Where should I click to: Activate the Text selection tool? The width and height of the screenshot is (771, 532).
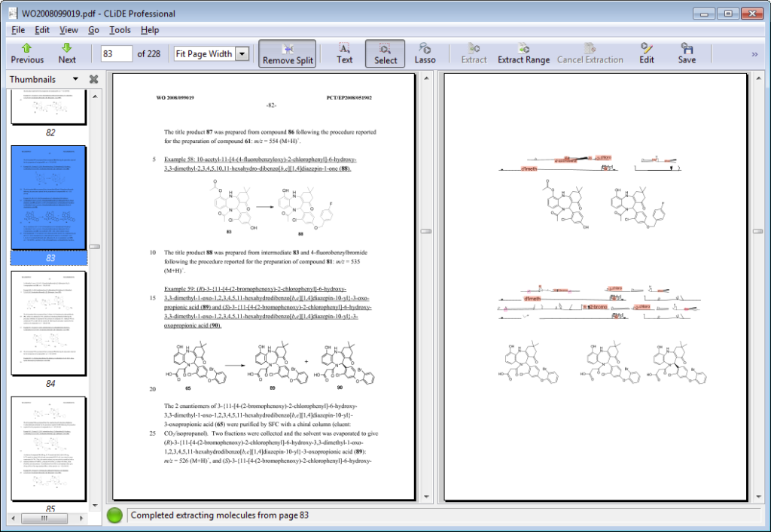(x=344, y=53)
